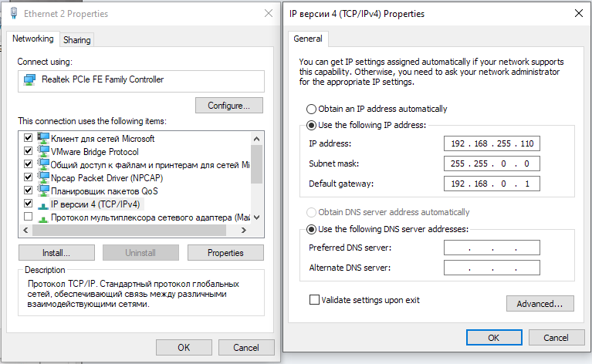Viewport: 592px width, 364px height.
Task: Click the Npcap Packet Driver item icon
Action: [43, 177]
